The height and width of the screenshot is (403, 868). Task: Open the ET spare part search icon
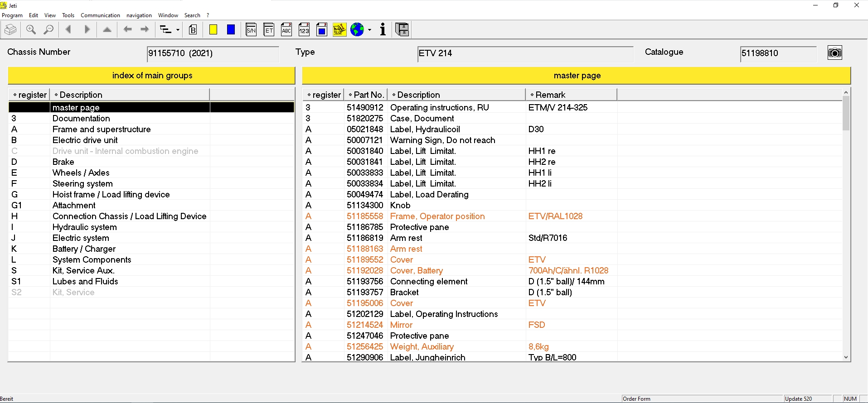(x=269, y=30)
